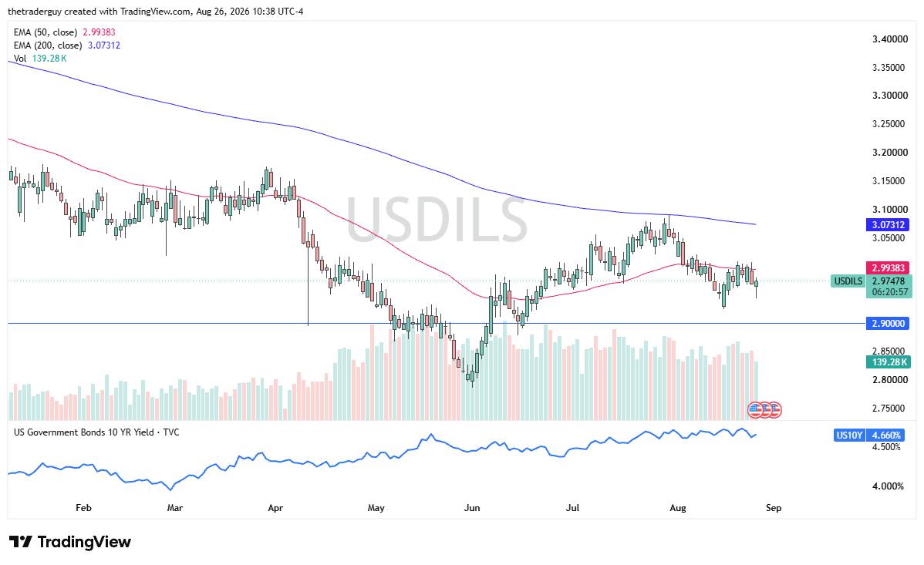
Task: Click the 06:20:57 countdown timer label
Action: coord(888,291)
